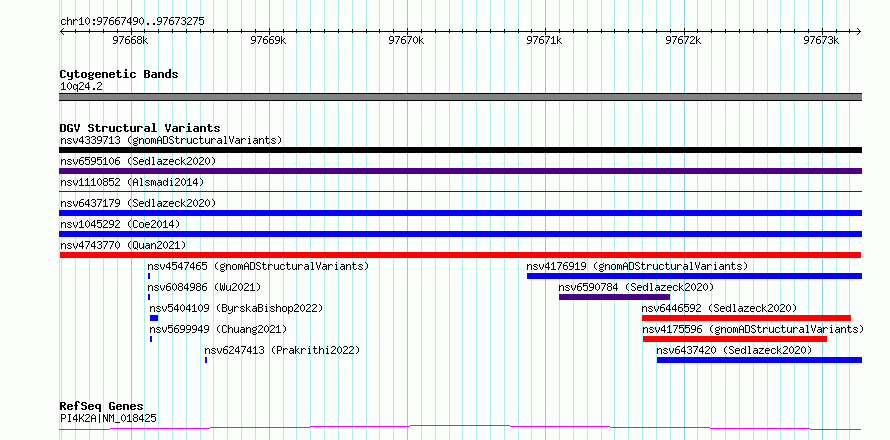Click the right arrowhead of the ruler
Image resolution: width=890 pixels, height=440 pixels.
pos(858,32)
